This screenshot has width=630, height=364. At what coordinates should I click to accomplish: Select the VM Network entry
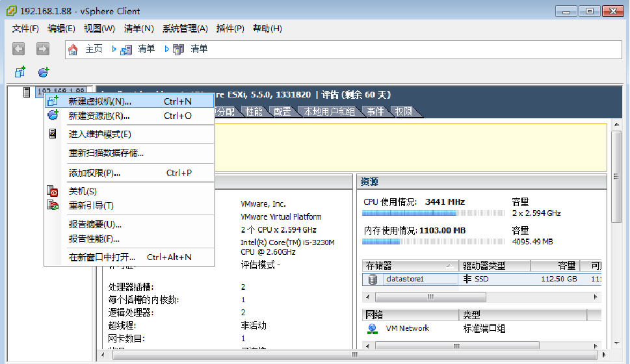408,328
